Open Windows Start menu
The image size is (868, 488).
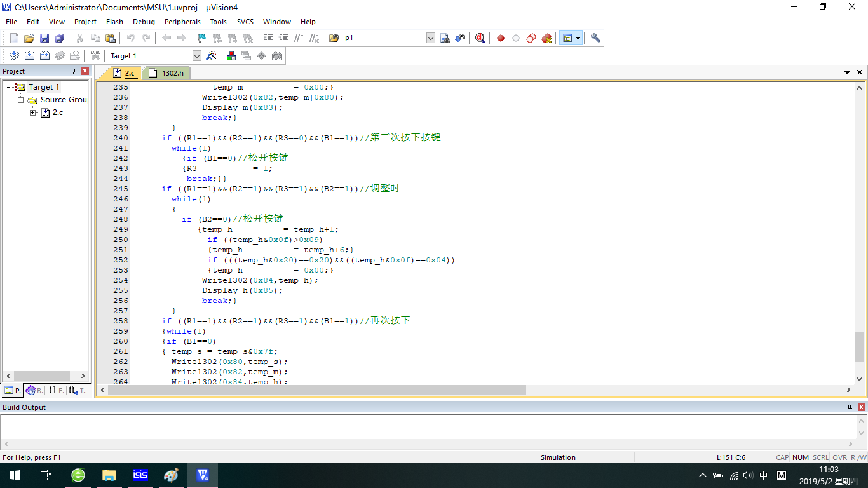(x=15, y=475)
